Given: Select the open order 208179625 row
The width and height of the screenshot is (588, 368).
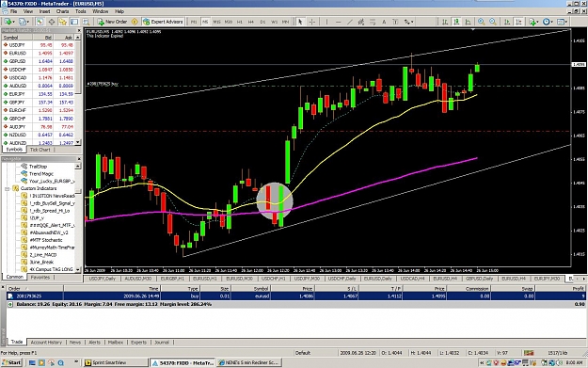Looking at the screenshot, I should click(295, 296).
